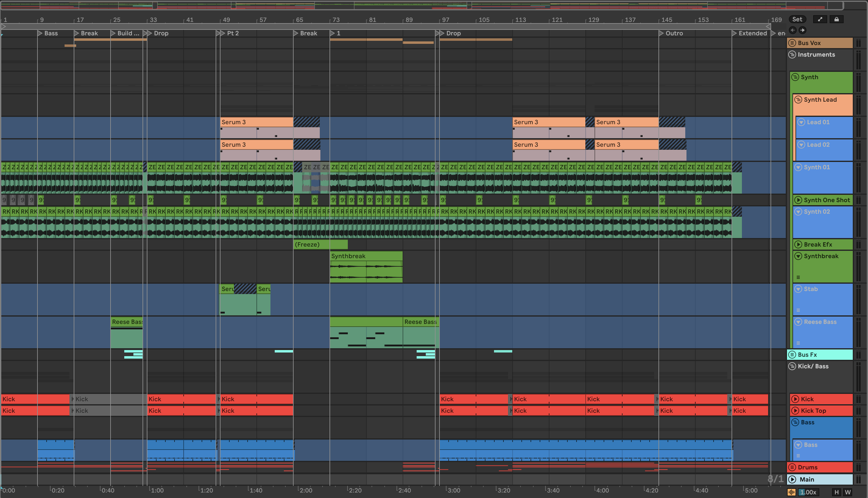Viewport: 868px width, 498px height.
Task: Toggle the H height optimize button
Action: pyautogui.click(x=836, y=492)
